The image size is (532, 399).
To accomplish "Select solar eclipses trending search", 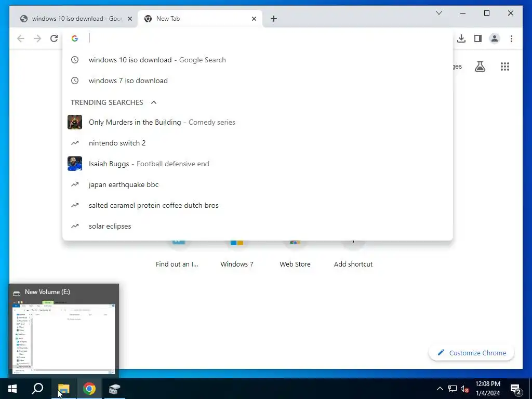I will pyautogui.click(x=258, y=226).
